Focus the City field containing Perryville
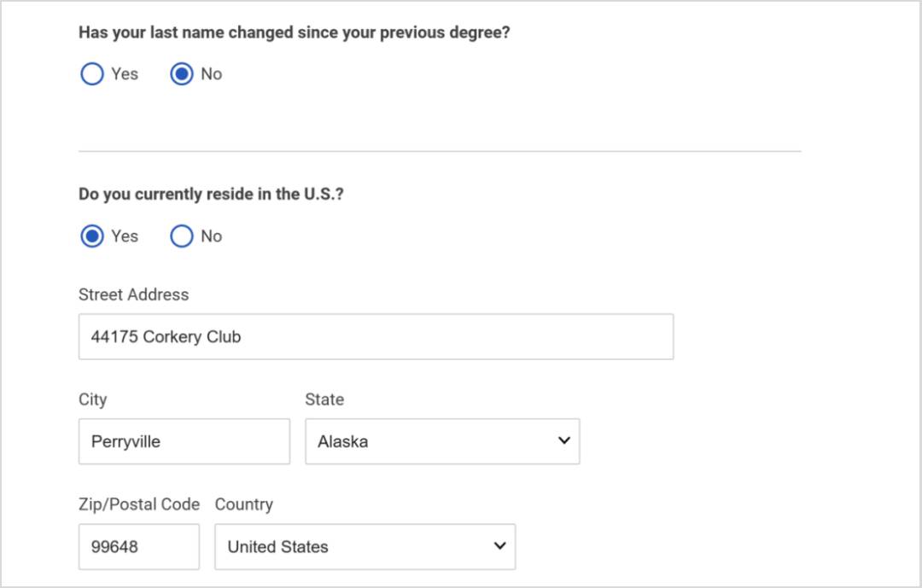922x588 pixels. 184,441
